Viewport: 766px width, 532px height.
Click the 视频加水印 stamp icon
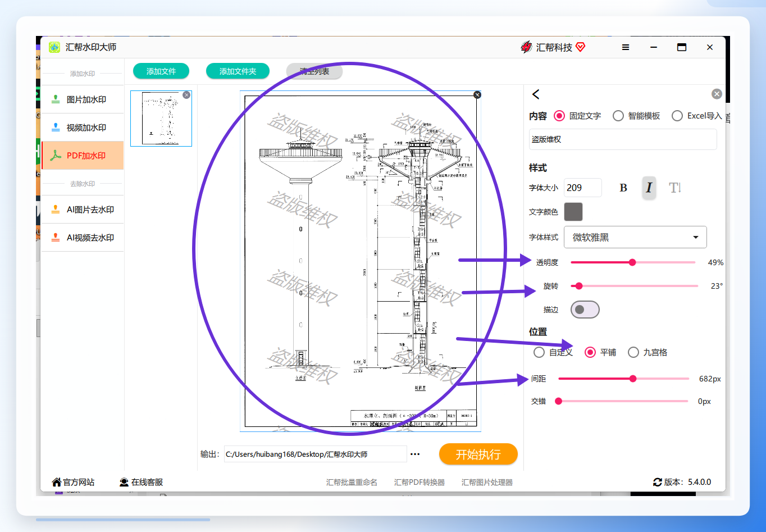coord(56,128)
